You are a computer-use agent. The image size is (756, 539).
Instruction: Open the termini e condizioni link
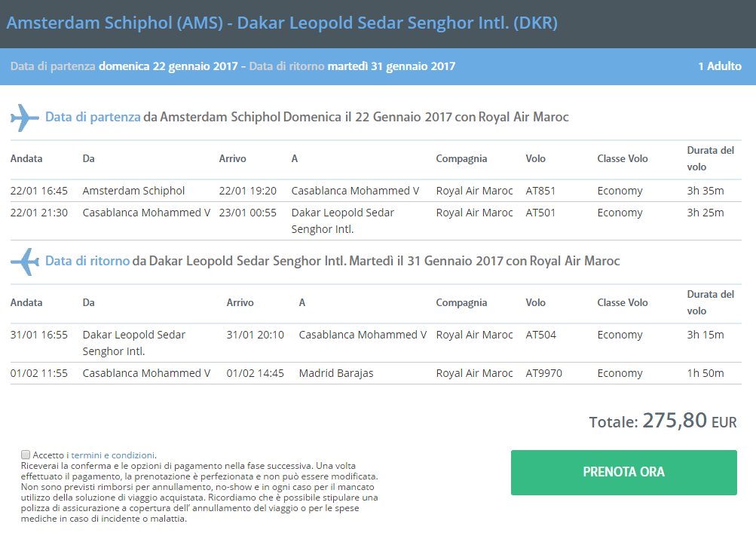113,455
